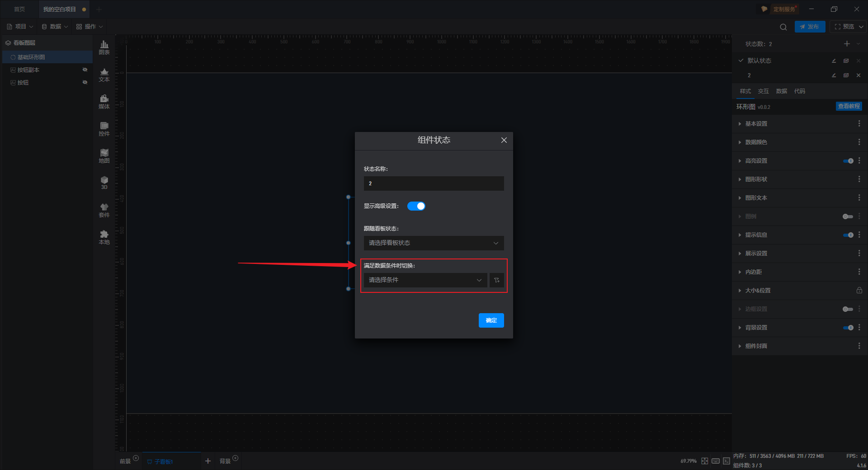Open the 套件 kit components panel

[x=104, y=210]
